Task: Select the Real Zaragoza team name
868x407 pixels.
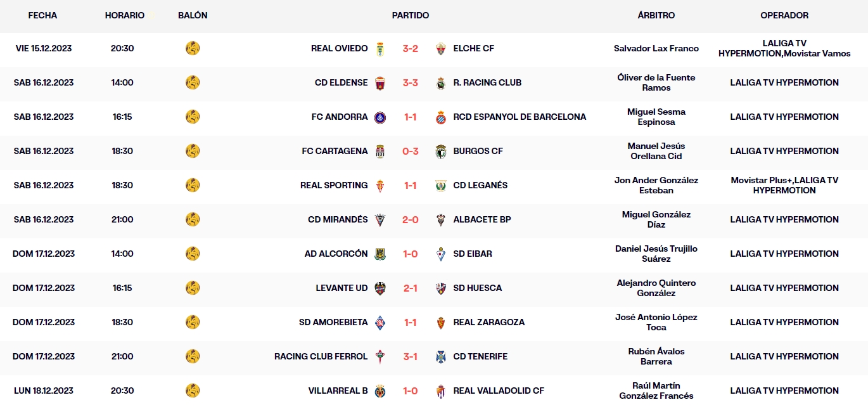Action: 488,323
